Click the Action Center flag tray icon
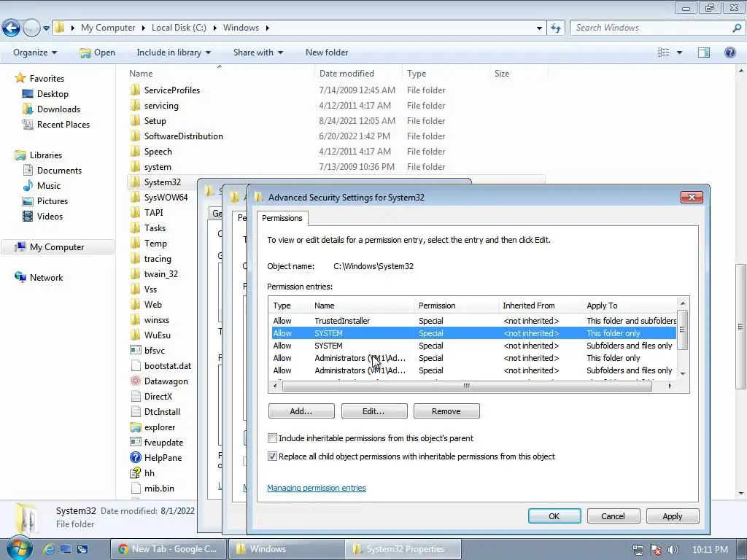Image resolution: width=747 pixels, height=560 pixels. (x=656, y=550)
